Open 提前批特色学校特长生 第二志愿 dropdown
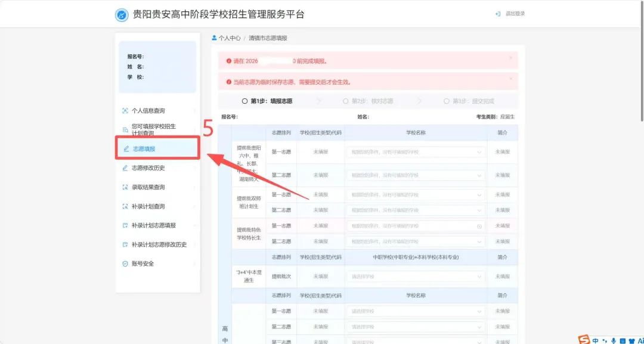 (x=416, y=241)
